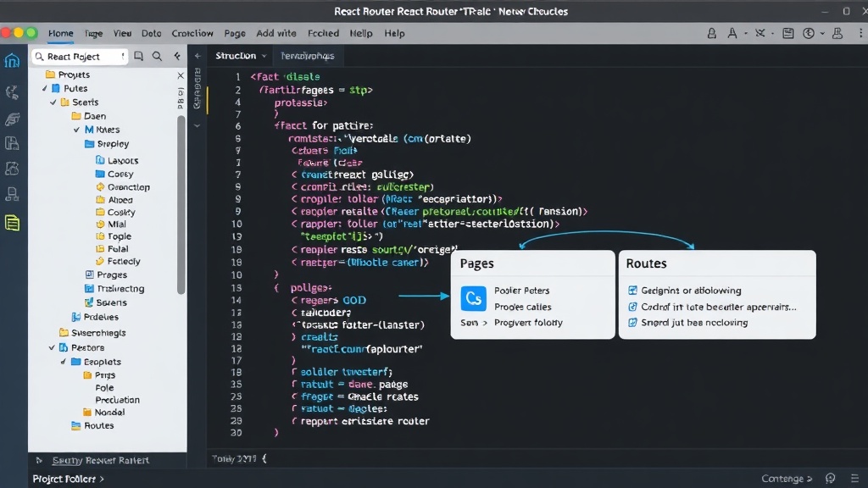Select the green document icon in activity bar

click(12, 223)
